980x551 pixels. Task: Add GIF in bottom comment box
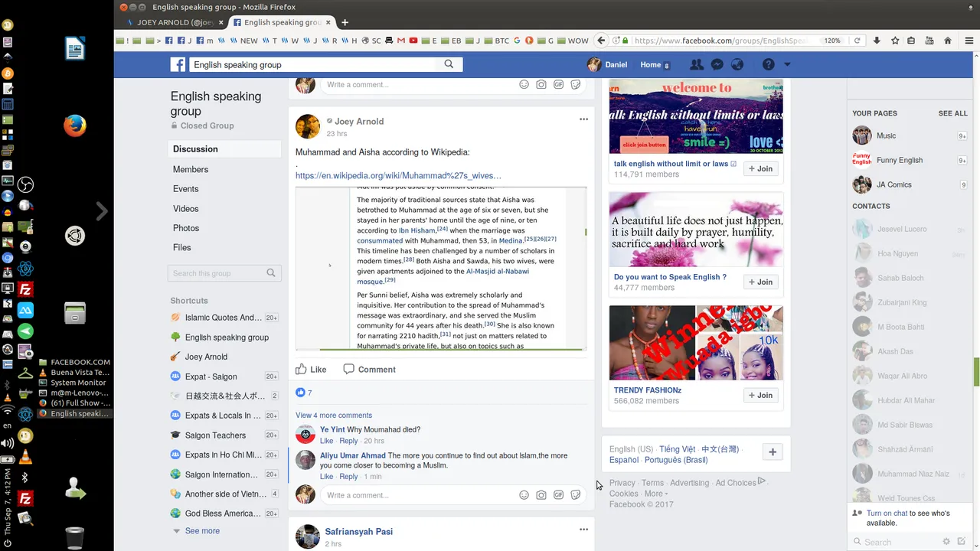click(559, 495)
